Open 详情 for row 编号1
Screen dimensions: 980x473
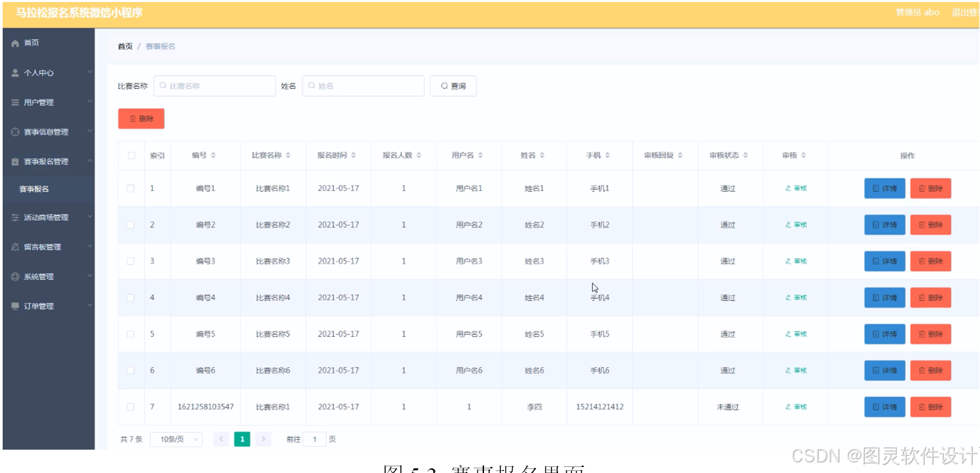tap(885, 189)
